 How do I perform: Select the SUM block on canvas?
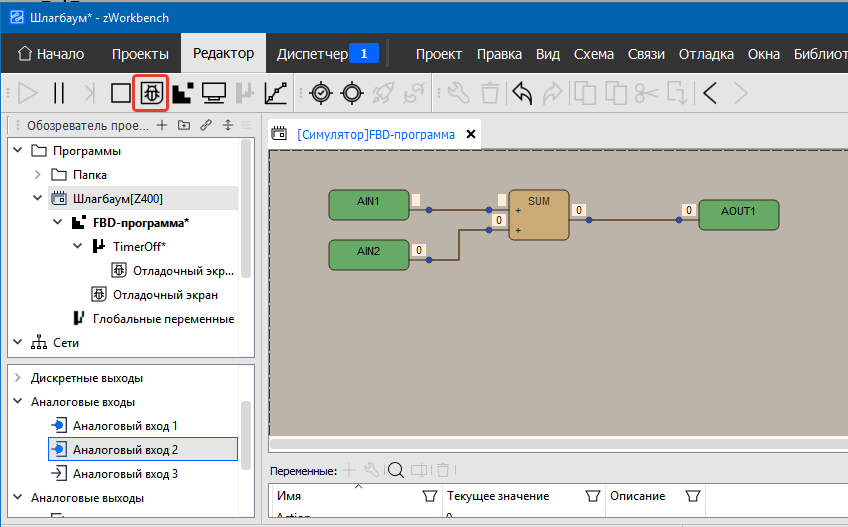(539, 215)
